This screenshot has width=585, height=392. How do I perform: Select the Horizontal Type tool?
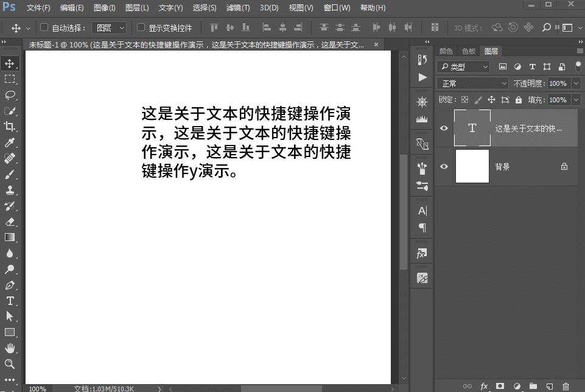[x=10, y=301]
